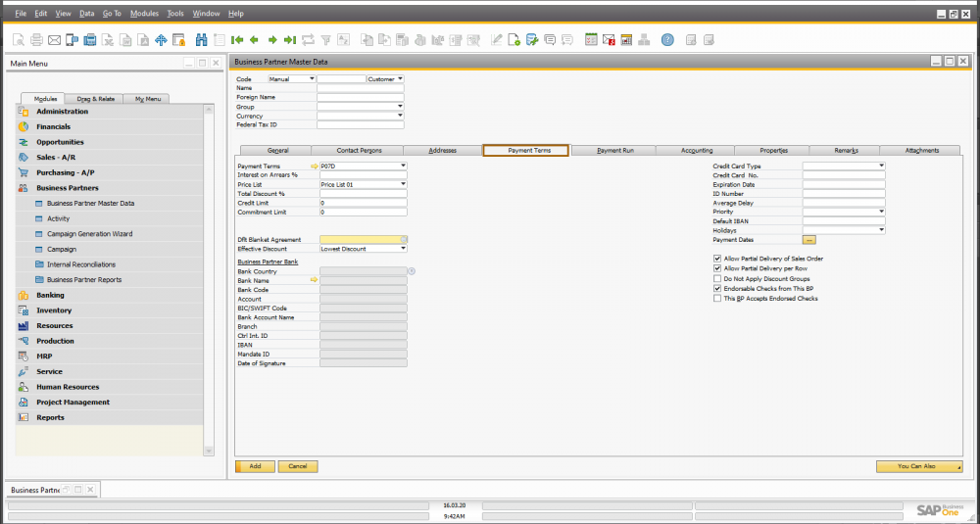Click the You Can Also button
Screen dimensions: 980x524
coord(918,466)
